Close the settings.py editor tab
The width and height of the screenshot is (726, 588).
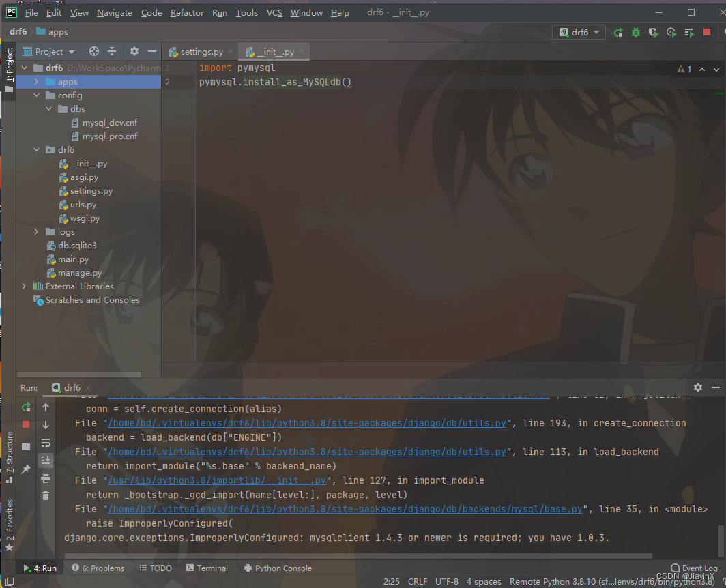pyautogui.click(x=231, y=51)
